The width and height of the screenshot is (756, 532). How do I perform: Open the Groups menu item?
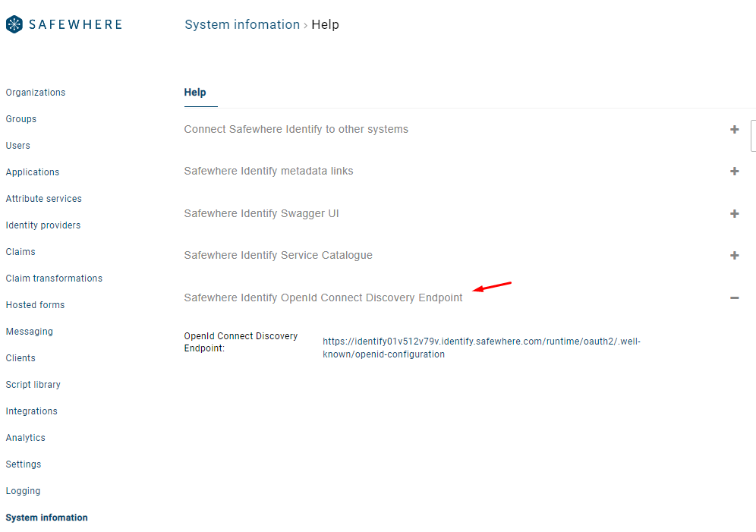[x=21, y=119]
